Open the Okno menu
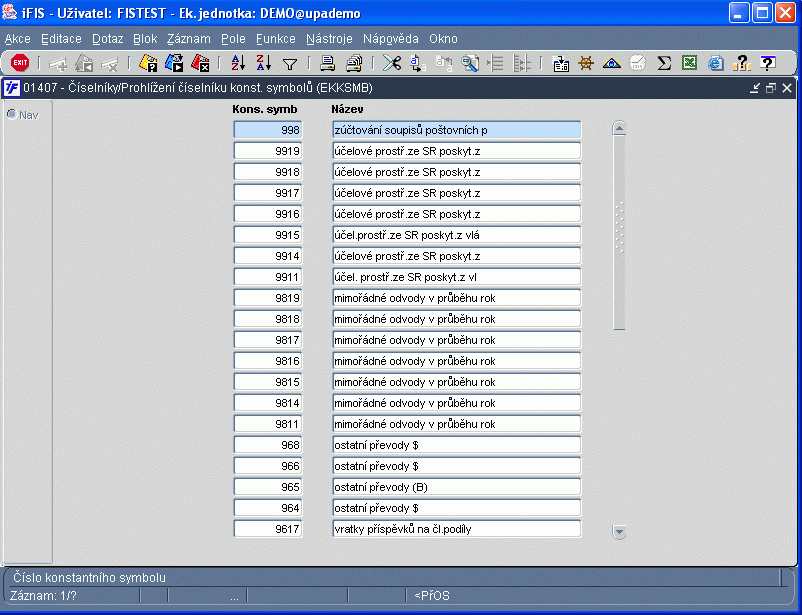The width and height of the screenshot is (802, 615). click(443, 39)
